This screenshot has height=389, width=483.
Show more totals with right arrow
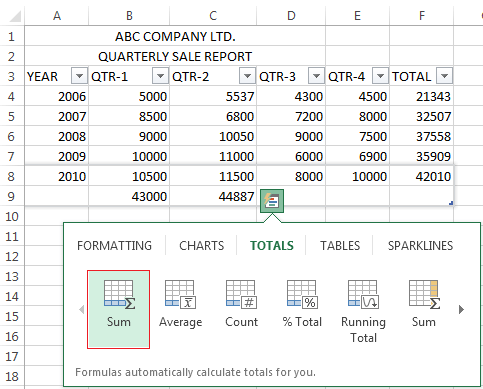click(461, 310)
